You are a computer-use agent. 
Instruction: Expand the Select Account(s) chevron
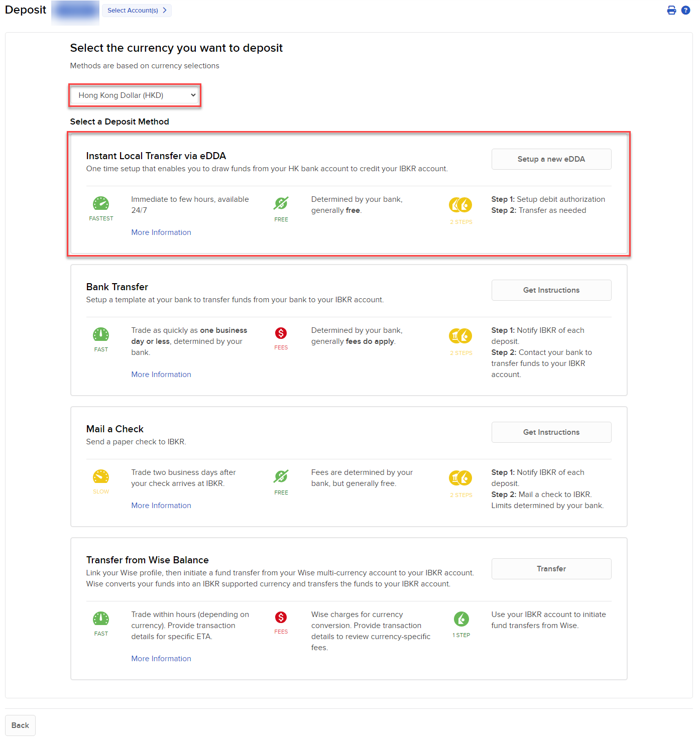click(164, 10)
